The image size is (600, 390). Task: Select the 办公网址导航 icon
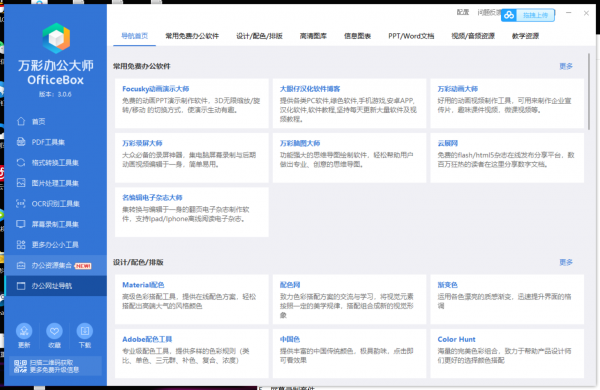21,286
